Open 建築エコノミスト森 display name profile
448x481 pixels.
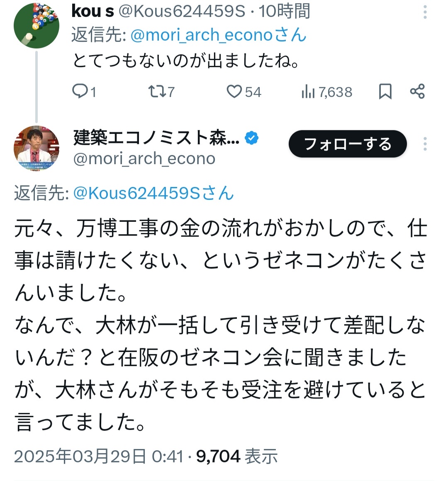click(x=156, y=138)
